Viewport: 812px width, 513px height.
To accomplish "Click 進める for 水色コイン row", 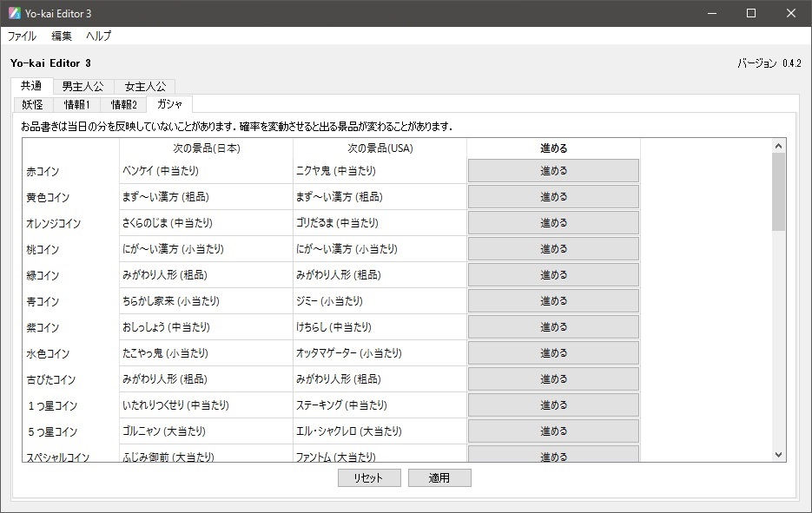I will point(553,353).
